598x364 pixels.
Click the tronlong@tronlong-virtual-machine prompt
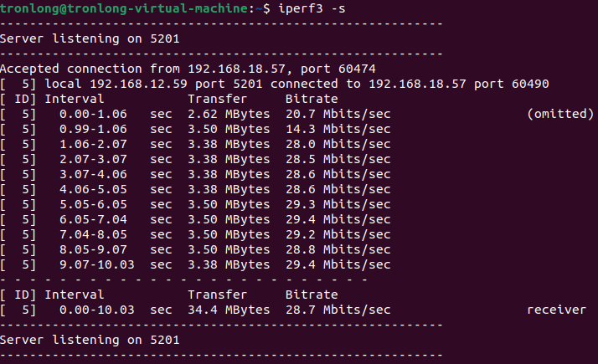coord(124,8)
